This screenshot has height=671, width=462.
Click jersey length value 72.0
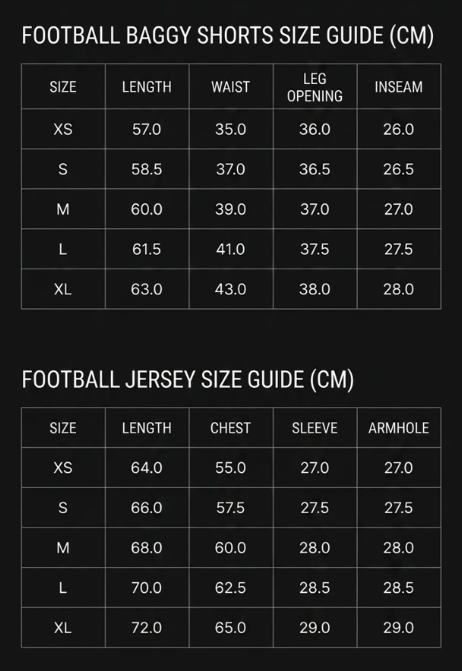[147, 628]
